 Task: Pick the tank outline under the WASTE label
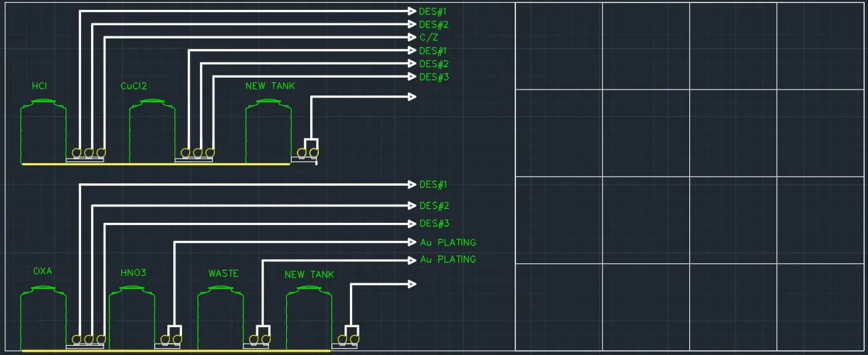tap(220, 317)
